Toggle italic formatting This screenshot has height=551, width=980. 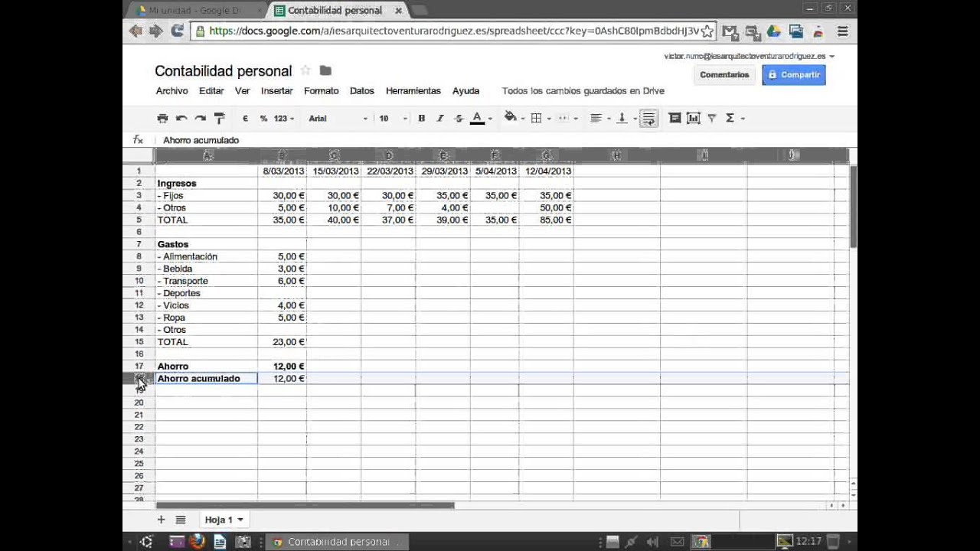point(440,118)
